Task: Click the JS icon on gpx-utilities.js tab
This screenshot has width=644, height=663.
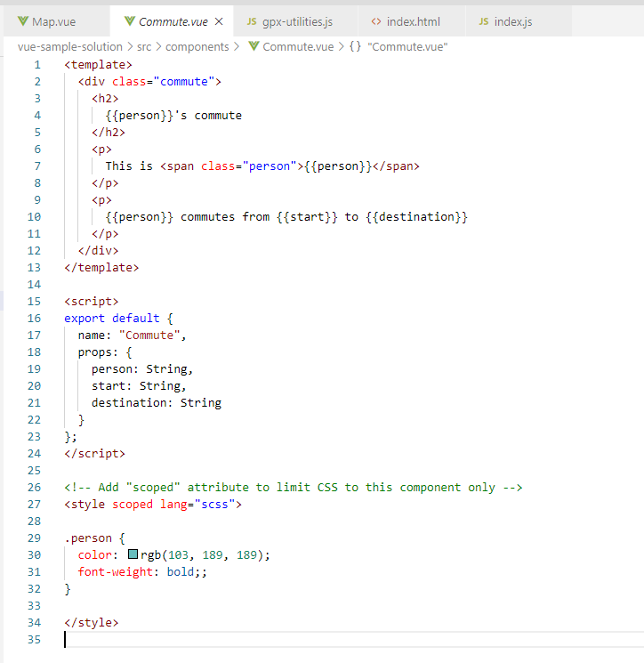Action: [252, 21]
